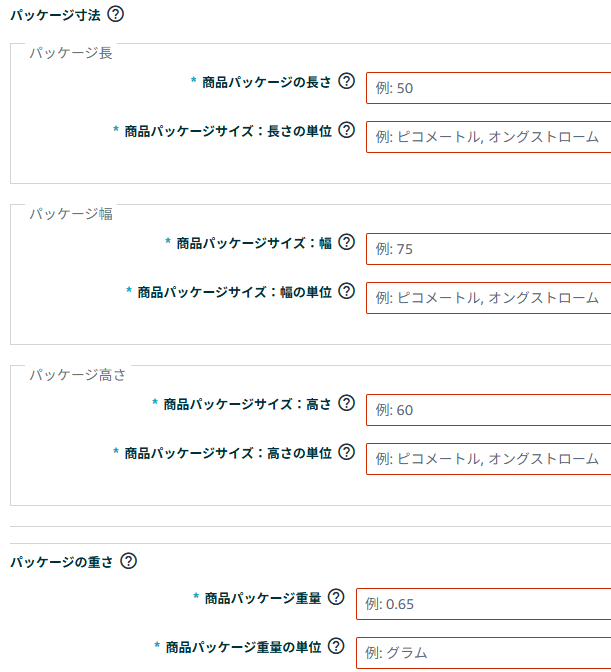Select the package height field (例: 60)
The width and height of the screenshot is (611, 672).
488,410
